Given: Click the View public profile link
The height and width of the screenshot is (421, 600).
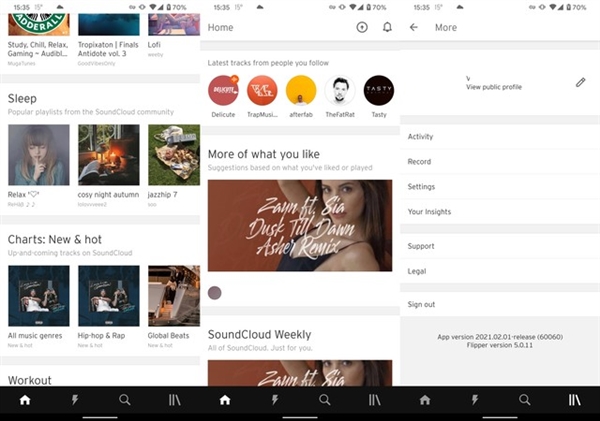Looking at the screenshot, I should point(493,87).
